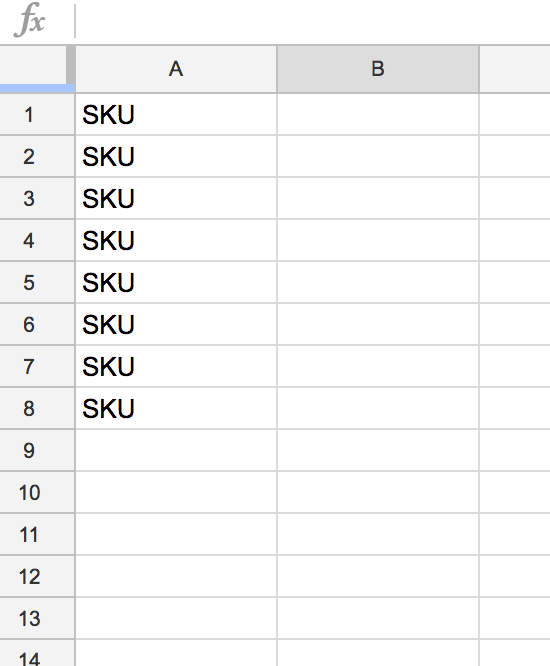This screenshot has width=550, height=666.
Task: Click cell A6 containing SKU
Action: 176,324
